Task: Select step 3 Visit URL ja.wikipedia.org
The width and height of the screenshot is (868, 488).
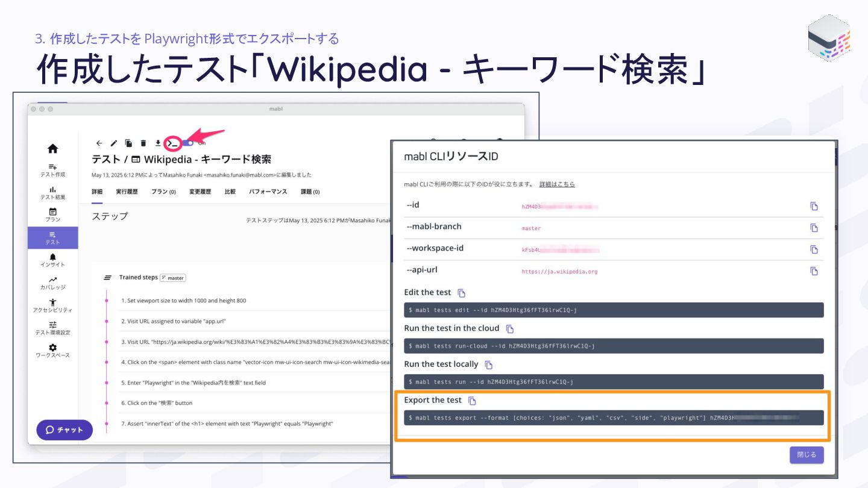Action: [x=256, y=342]
